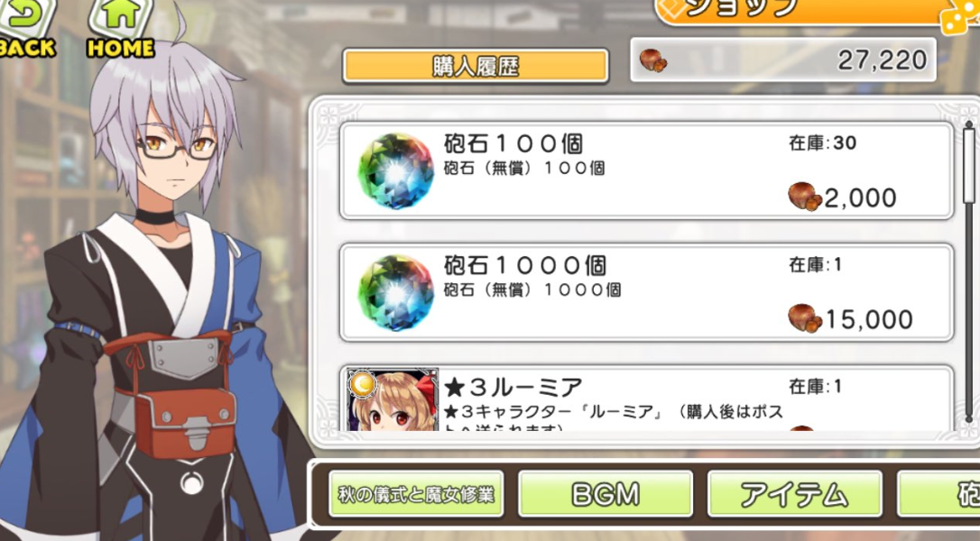Tap the 27,220 currency balance display
The height and width of the screenshot is (541, 980).
pos(783,60)
